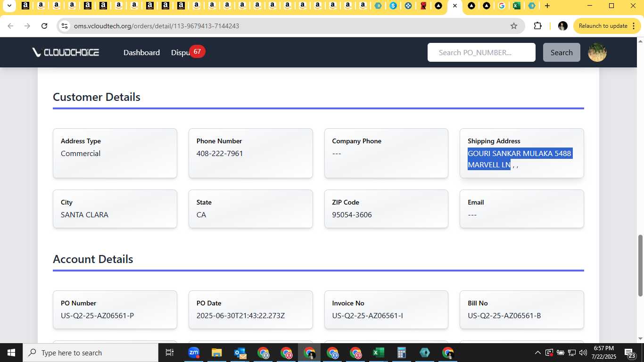Switch to the Google tab
The height and width of the screenshot is (362, 644).
(x=501, y=6)
